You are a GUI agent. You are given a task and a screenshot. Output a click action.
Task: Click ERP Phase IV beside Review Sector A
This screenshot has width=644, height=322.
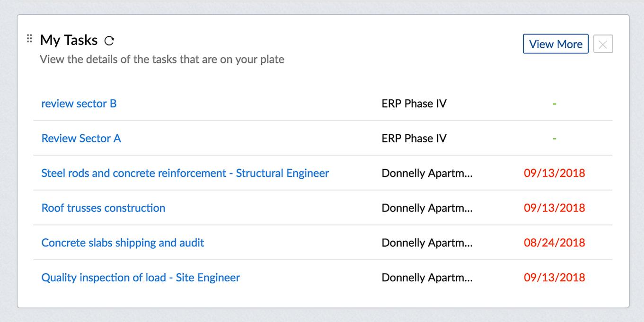pos(414,139)
